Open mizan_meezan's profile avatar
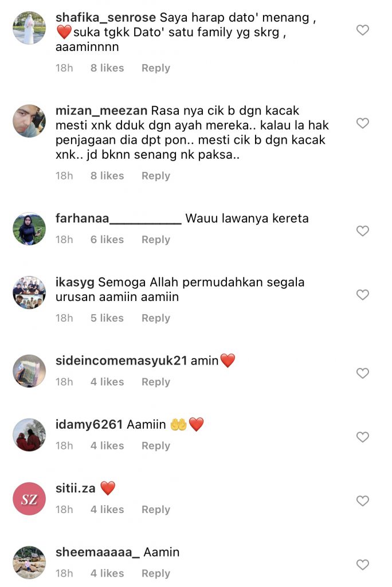This screenshot has height=587, width=392. click(x=29, y=121)
